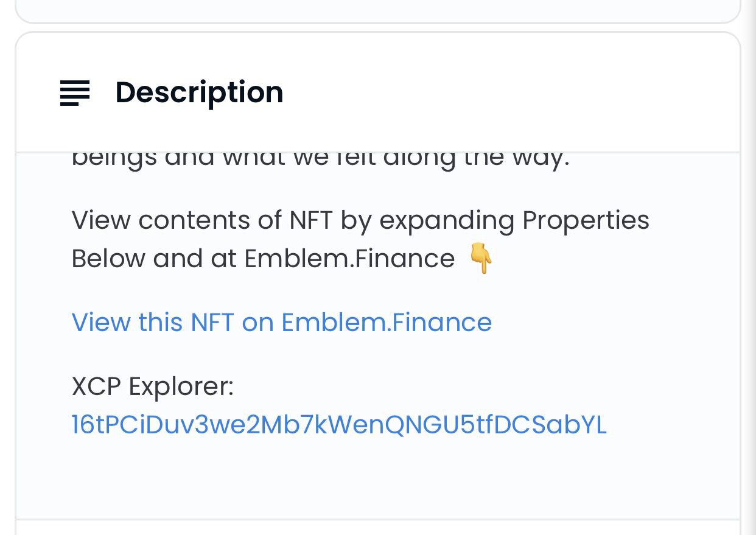Collapse the Description section header
Screen dimensions: 756x535
click(x=377, y=93)
